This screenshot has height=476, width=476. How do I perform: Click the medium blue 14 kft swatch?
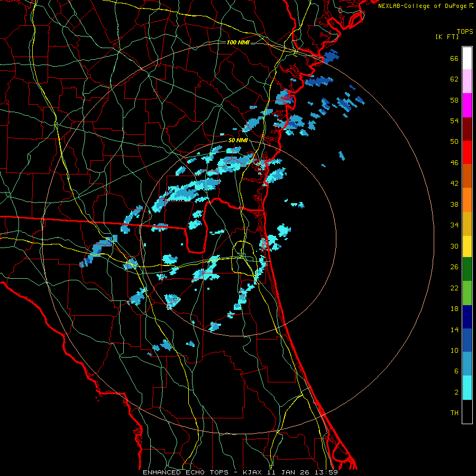467,340
